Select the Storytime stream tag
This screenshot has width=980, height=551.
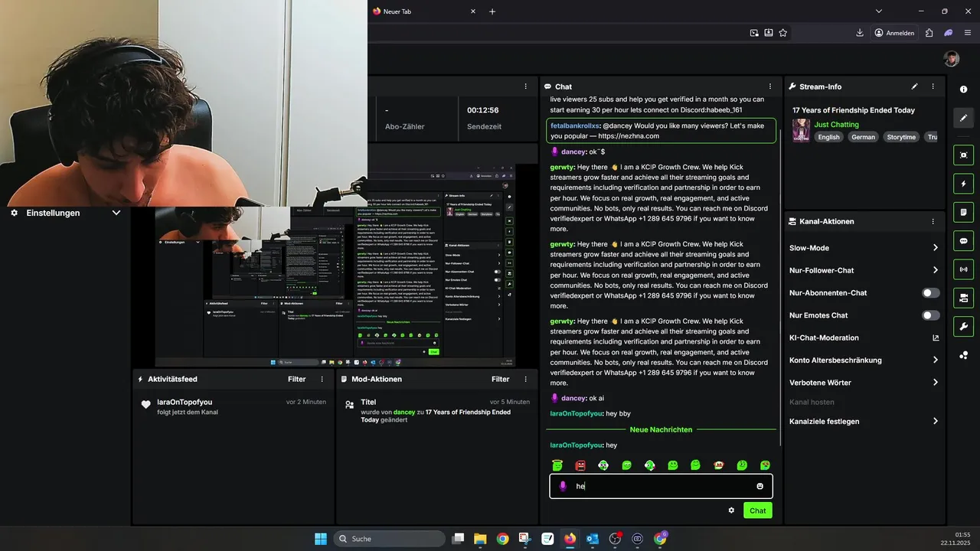tap(901, 137)
